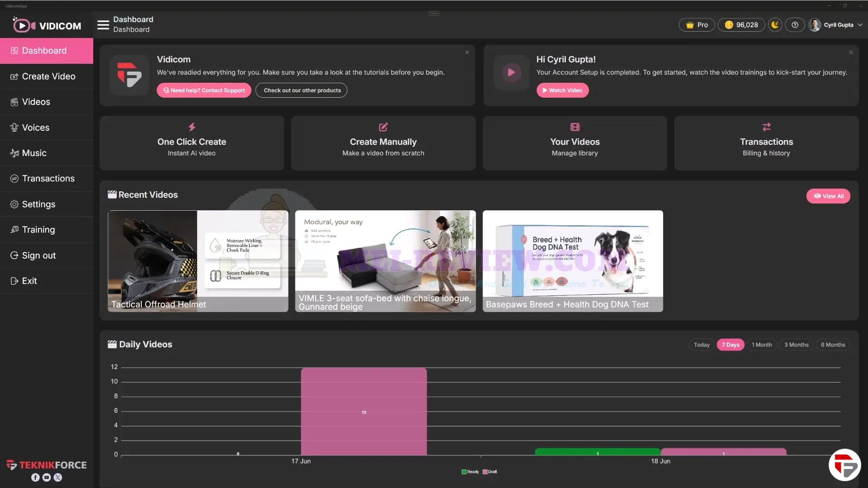Viewport: 868px width, 488px height.
Task: Click View All recent videos button
Action: (828, 196)
